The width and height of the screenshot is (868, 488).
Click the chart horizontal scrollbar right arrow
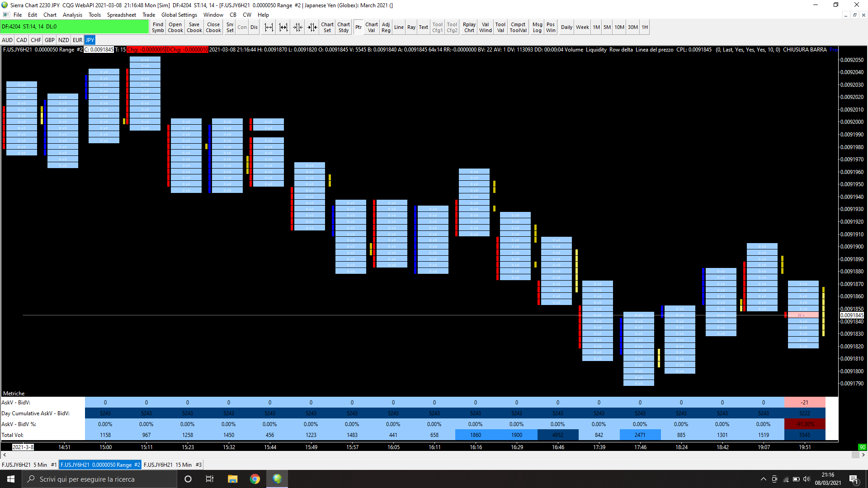(863, 455)
